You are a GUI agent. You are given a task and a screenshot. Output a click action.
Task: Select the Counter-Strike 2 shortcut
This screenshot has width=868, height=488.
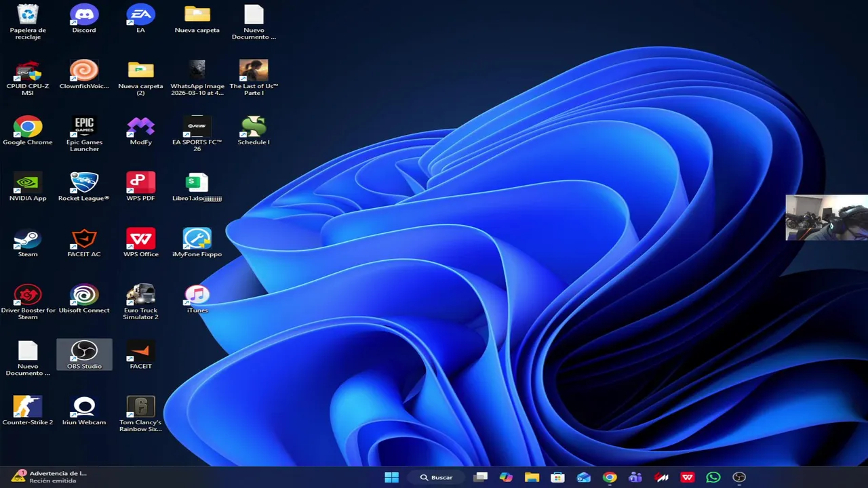(x=28, y=411)
